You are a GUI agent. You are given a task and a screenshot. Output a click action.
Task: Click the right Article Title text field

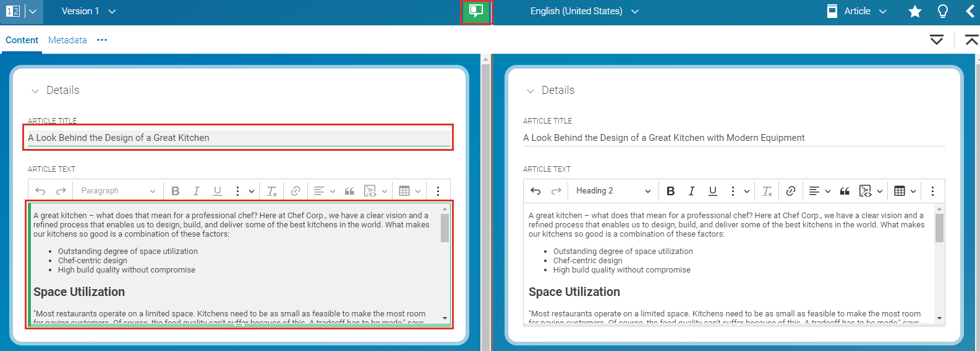(733, 138)
